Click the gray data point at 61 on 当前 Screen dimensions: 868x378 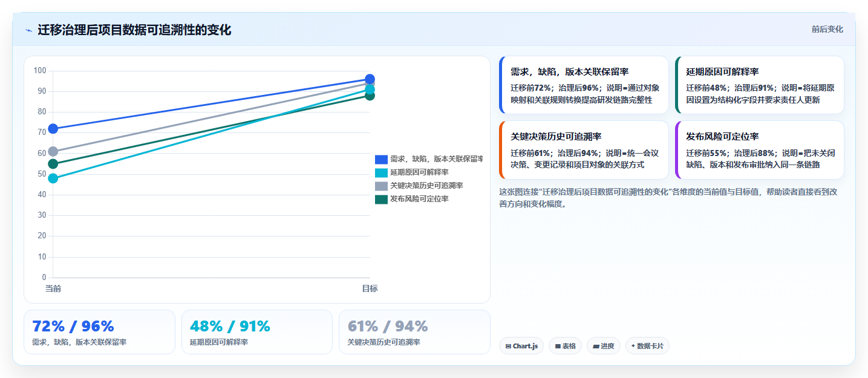53,151
